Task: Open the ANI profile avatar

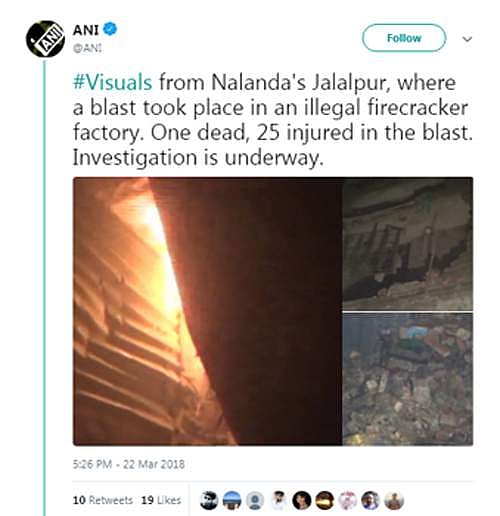Action: [45, 39]
